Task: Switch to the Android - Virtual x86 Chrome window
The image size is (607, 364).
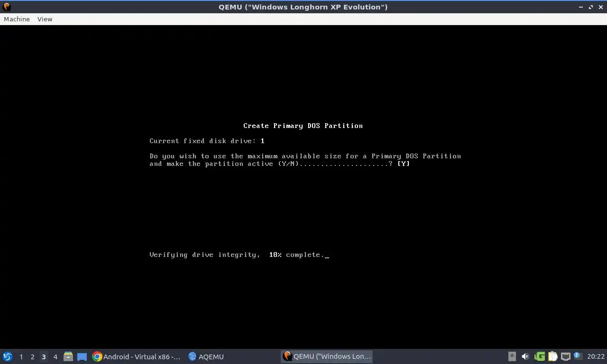Action: [137, 356]
